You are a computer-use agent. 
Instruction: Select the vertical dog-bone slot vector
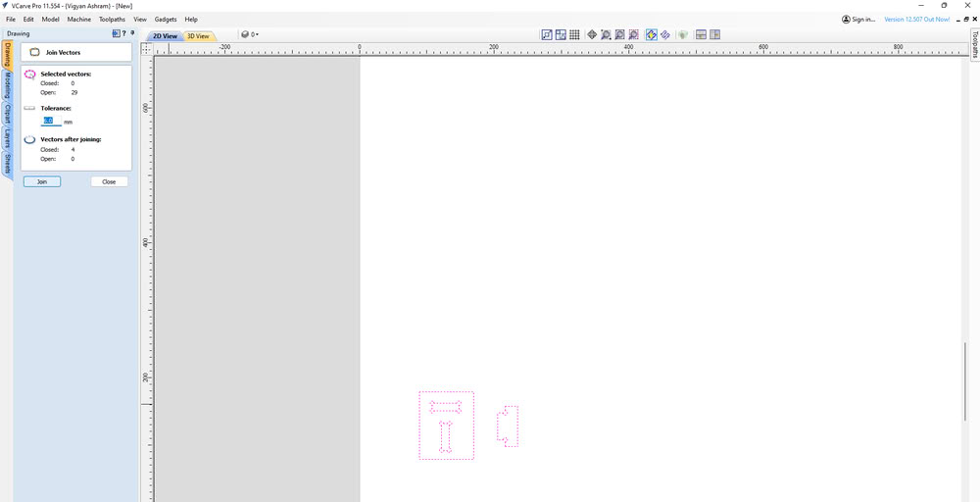pos(445,437)
